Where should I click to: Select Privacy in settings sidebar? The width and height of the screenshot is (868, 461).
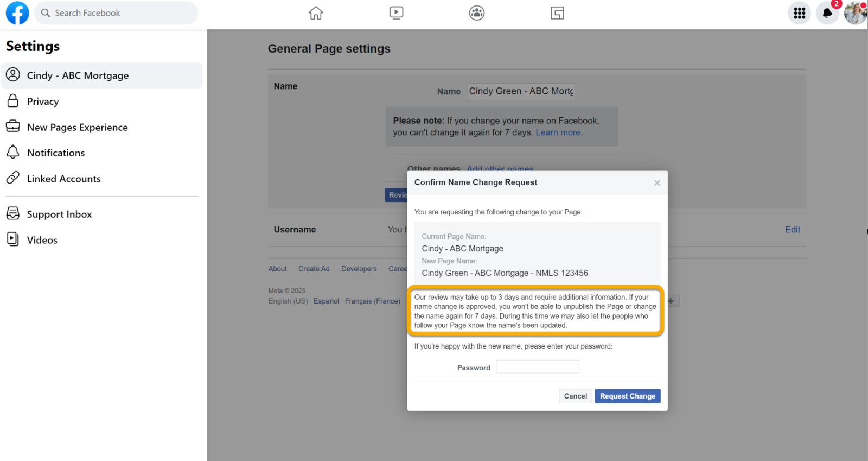[43, 102]
